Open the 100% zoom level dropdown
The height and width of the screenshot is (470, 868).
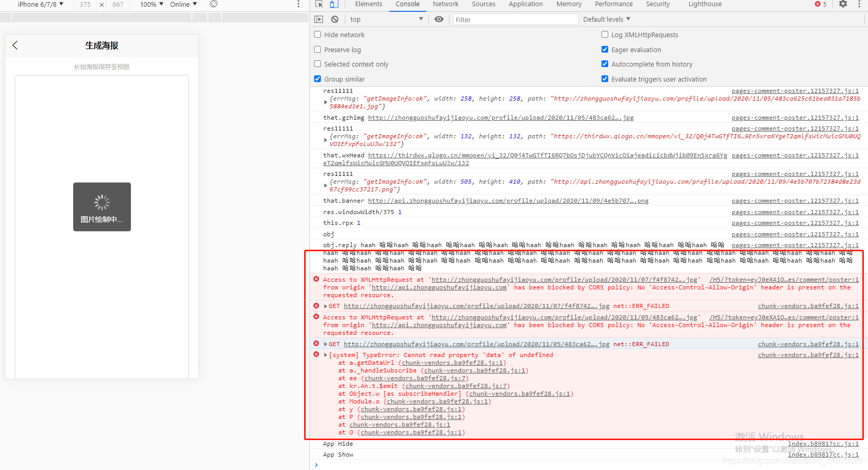[150, 4]
